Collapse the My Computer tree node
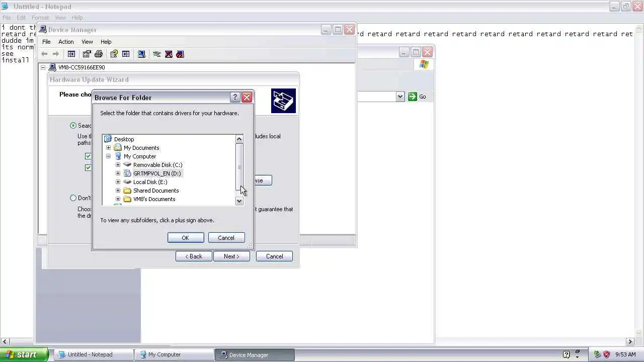 coord(108,156)
